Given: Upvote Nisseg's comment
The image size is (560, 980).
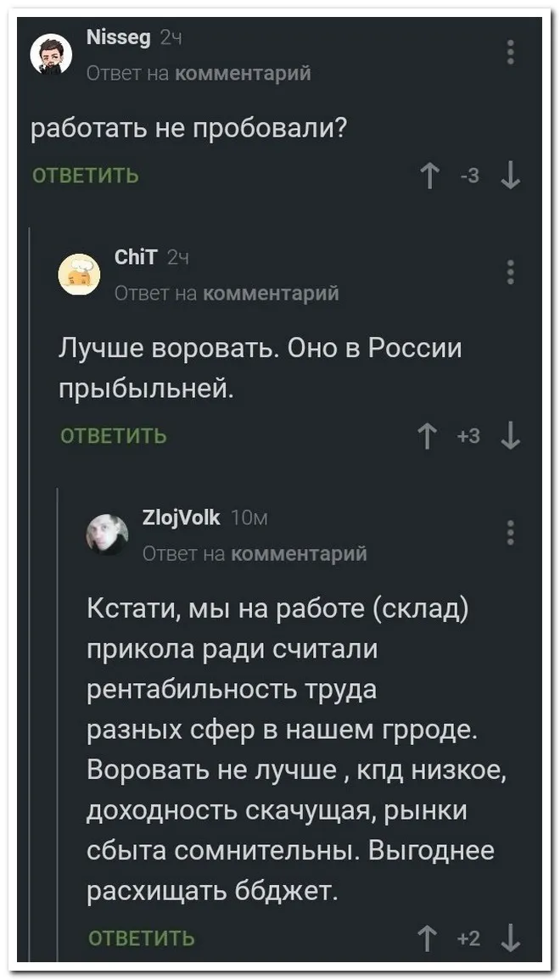Looking at the screenshot, I should [x=431, y=176].
